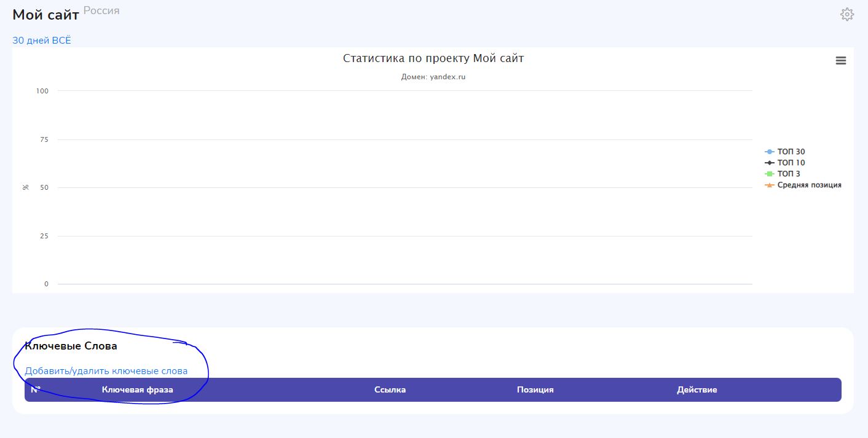Viewport: 868px width, 438px height.
Task: Select the Позиция column header
Action: tap(535, 389)
